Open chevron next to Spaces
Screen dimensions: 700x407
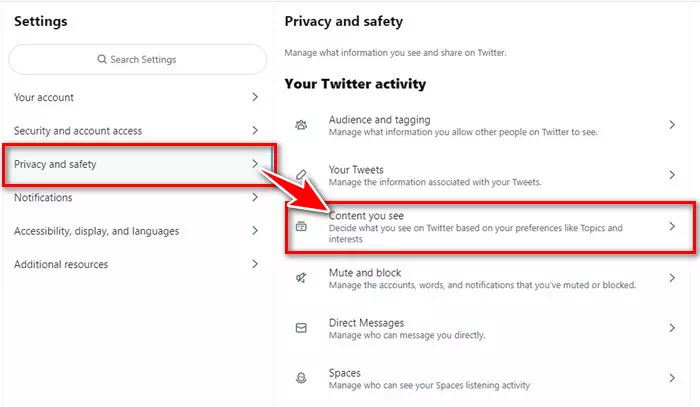pos(672,378)
